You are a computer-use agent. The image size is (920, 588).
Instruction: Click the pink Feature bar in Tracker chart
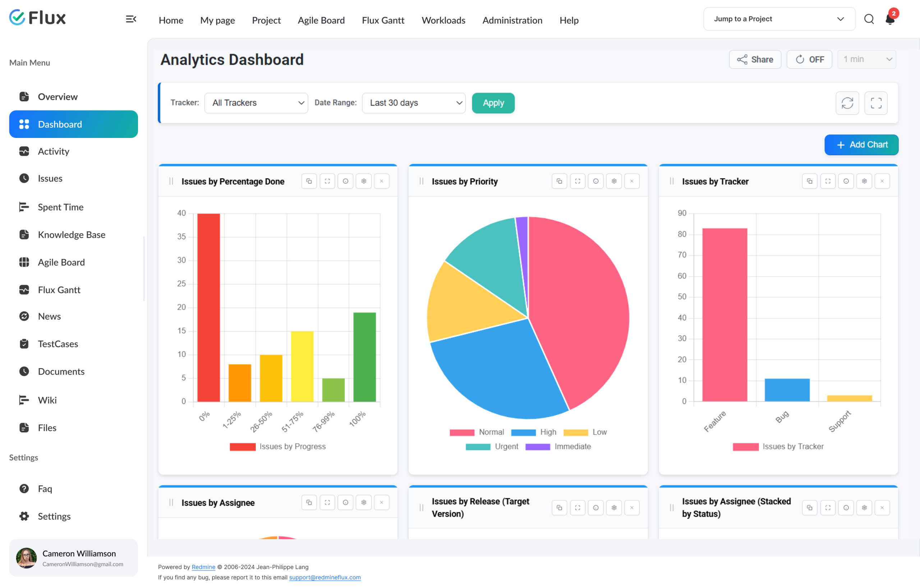tap(724, 315)
